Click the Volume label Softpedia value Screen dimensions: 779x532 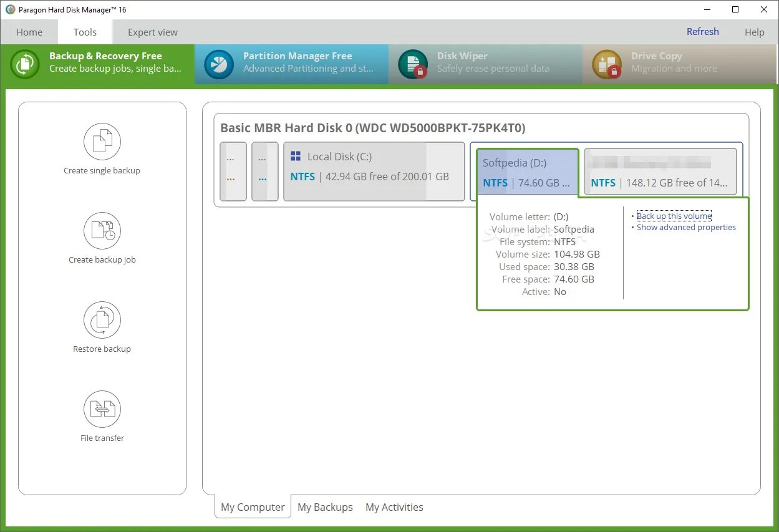574,229
